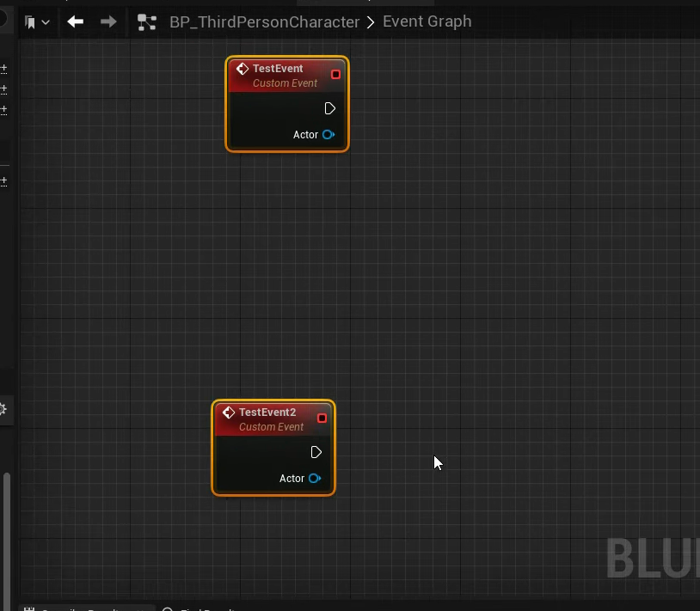Viewport: 700px width, 611px height.
Task: Click the blueprint graph icon beside the breadcrumb
Action: [147, 22]
